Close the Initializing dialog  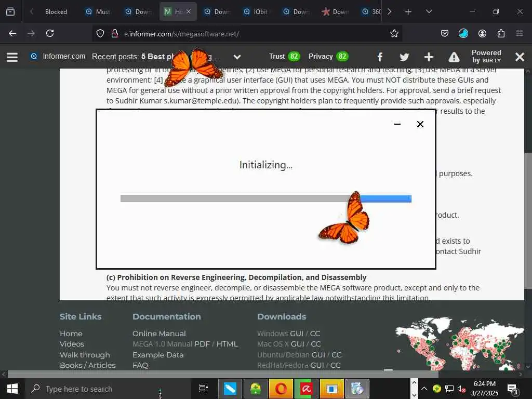(420, 124)
